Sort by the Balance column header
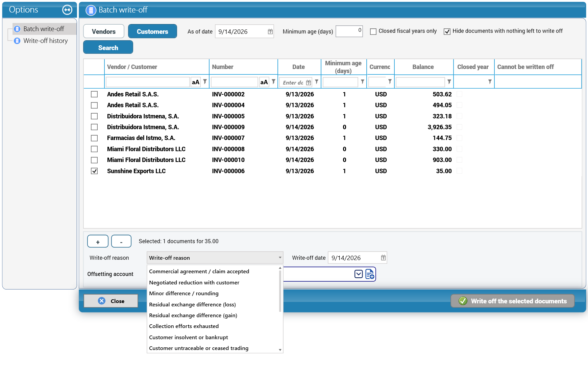The width and height of the screenshot is (588, 372). coord(423,67)
